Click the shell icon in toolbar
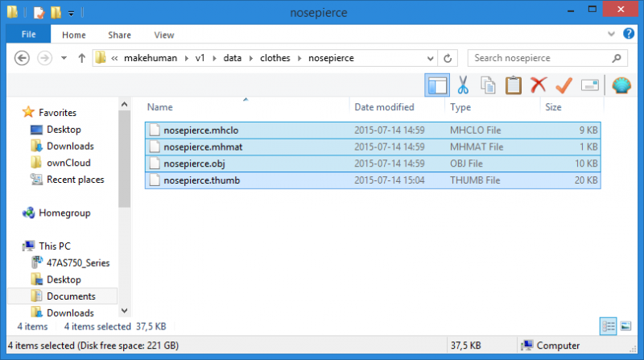This screenshot has width=644, height=360. click(x=622, y=85)
